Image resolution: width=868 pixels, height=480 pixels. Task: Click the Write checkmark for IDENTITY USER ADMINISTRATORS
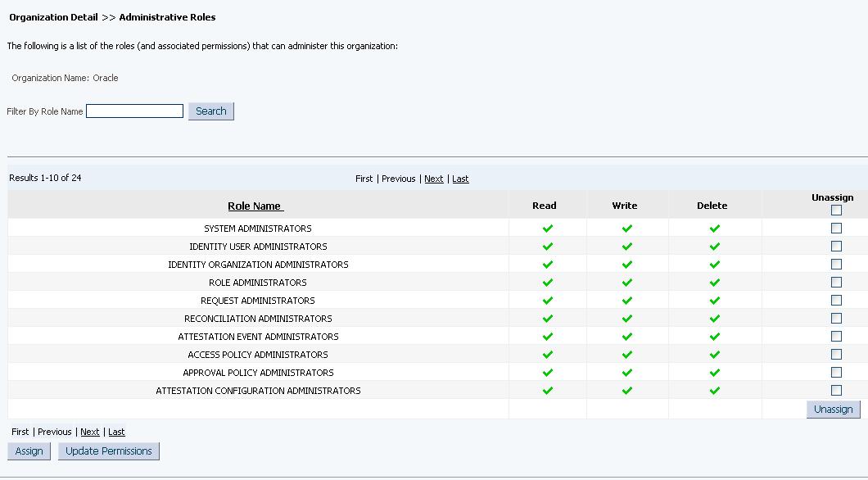coord(626,247)
